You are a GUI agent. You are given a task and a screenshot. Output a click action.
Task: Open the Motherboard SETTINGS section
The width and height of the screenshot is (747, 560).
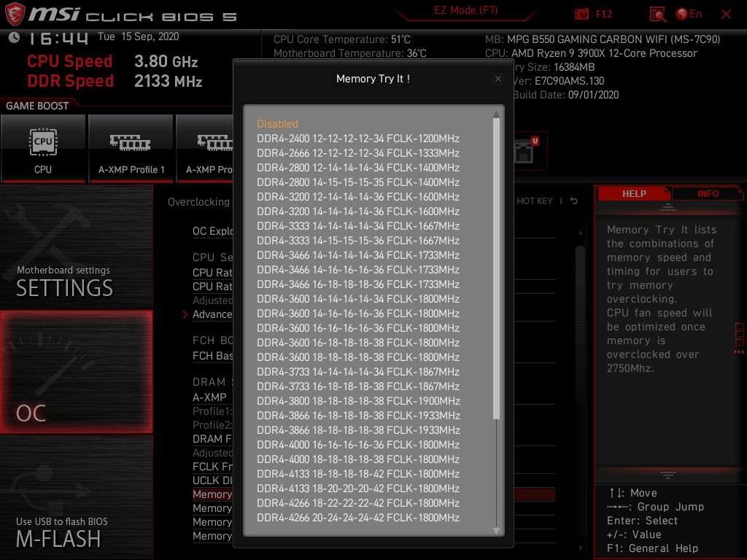pyautogui.click(x=76, y=247)
